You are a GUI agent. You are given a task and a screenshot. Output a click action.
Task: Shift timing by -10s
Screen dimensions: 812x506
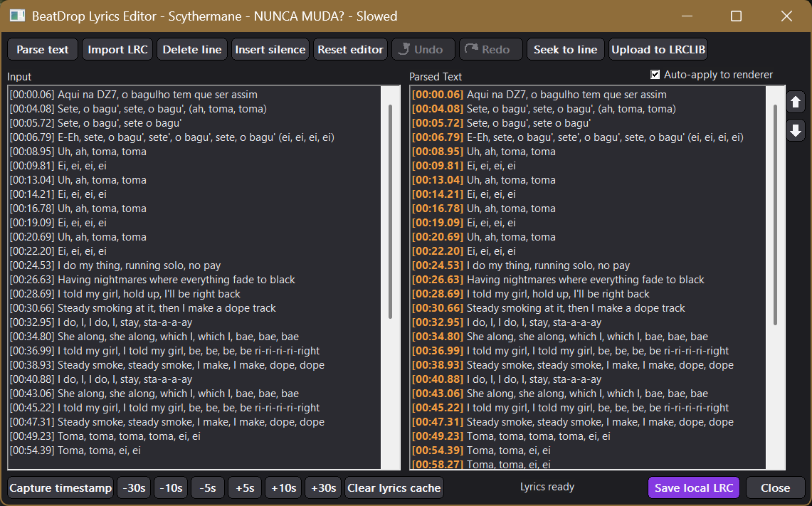171,488
